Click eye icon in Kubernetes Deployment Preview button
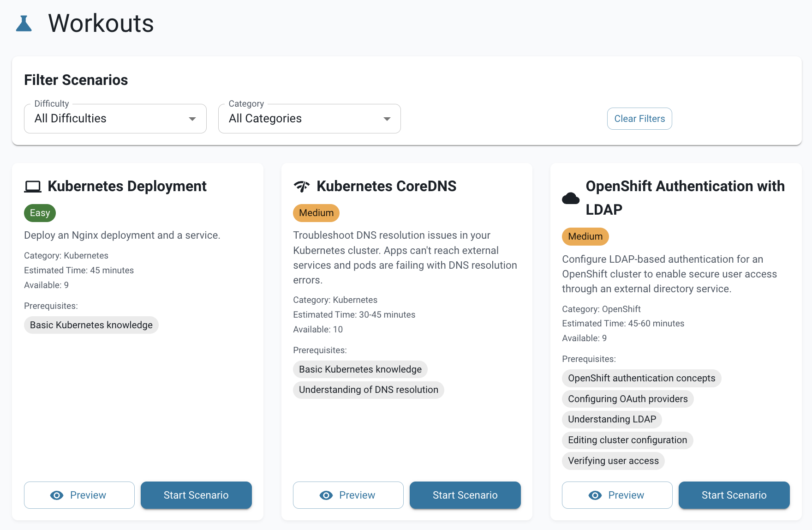The width and height of the screenshot is (812, 530). (x=57, y=495)
